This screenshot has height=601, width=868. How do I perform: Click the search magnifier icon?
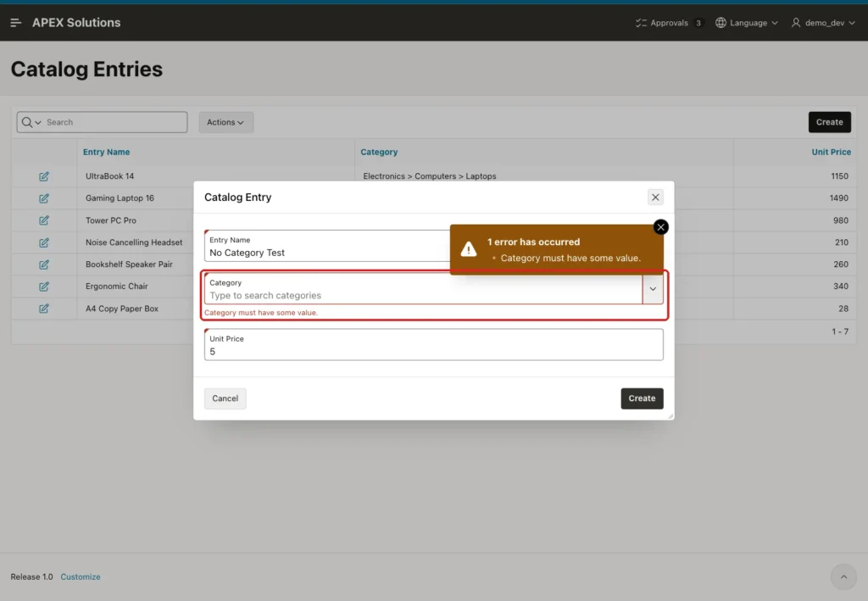pyautogui.click(x=26, y=122)
